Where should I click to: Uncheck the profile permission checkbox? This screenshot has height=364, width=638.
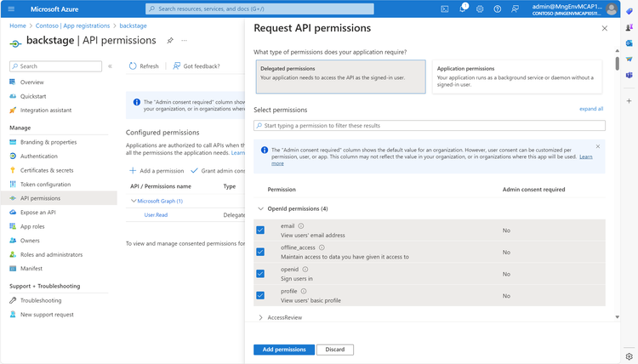click(260, 295)
